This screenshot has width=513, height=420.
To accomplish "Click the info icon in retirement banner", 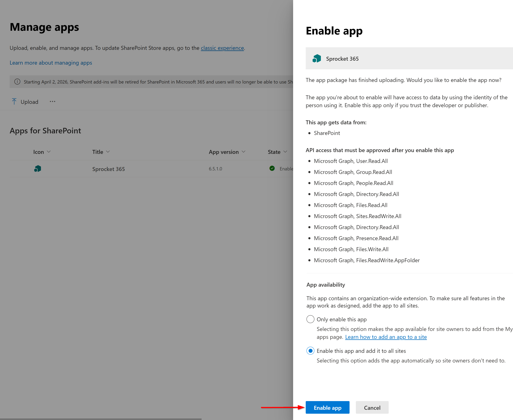I will 17,82.
